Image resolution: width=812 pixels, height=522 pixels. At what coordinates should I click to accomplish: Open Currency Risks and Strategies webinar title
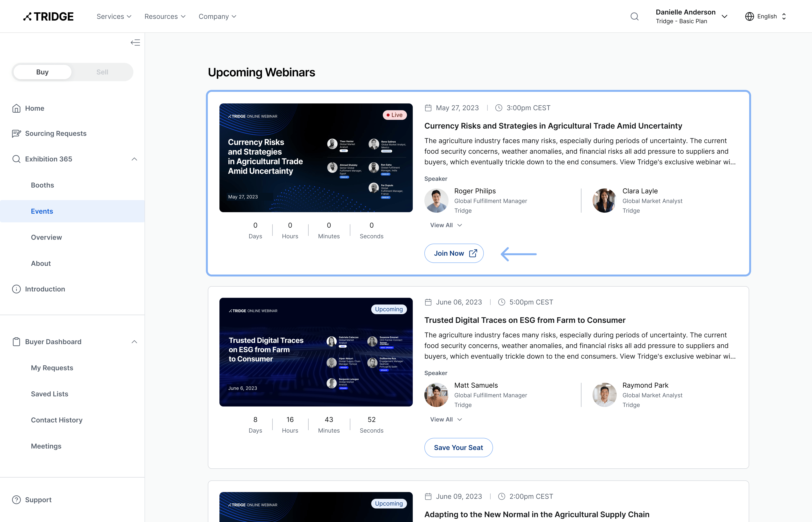click(x=553, y=126)
